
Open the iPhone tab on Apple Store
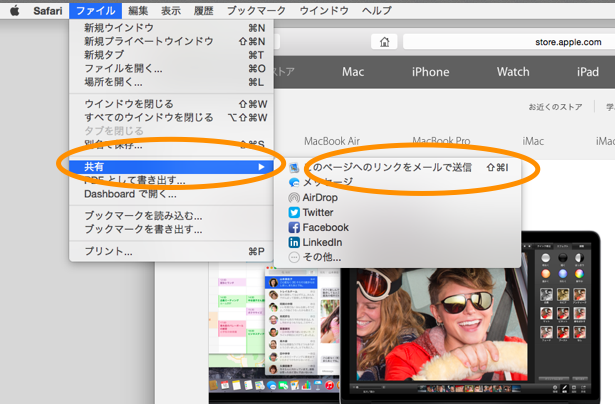tap(431, 72)
